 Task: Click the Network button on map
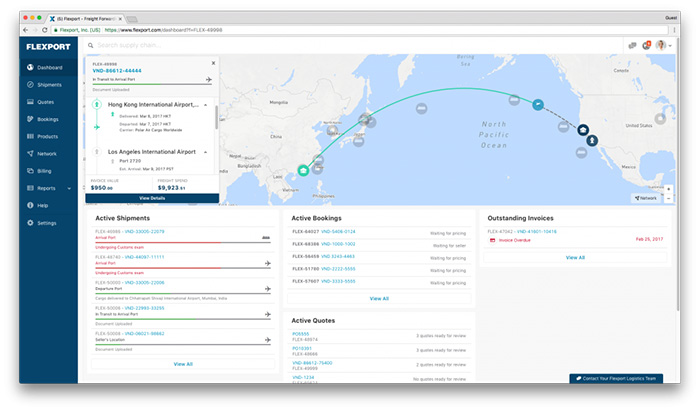pyautogui.click(x=646, y=198)
